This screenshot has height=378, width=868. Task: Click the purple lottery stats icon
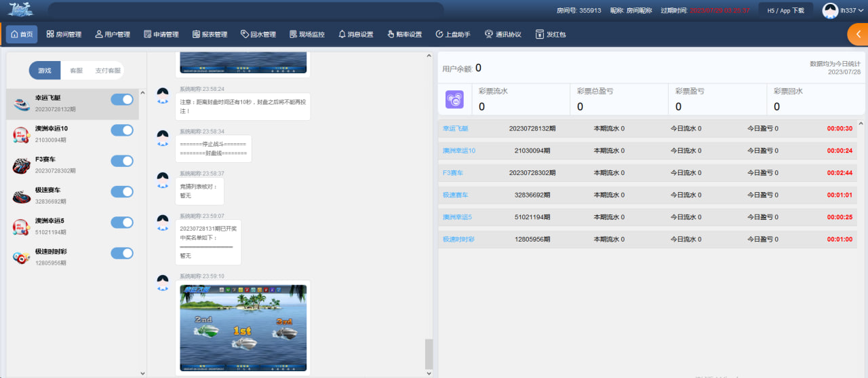click(454, 100)
